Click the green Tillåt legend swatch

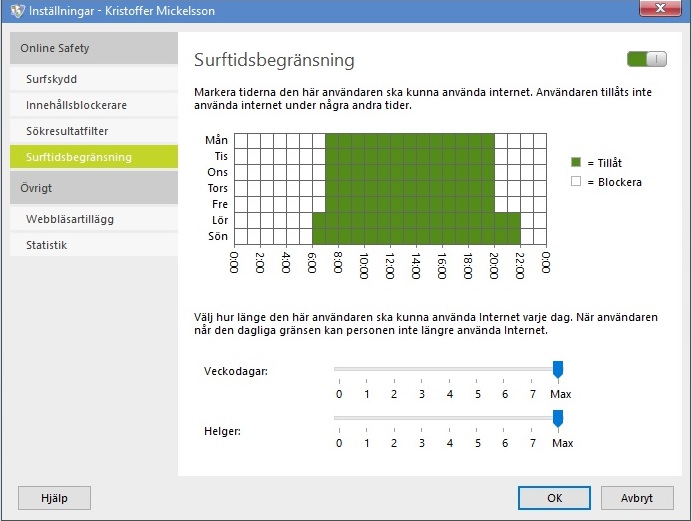pos(576,162)
